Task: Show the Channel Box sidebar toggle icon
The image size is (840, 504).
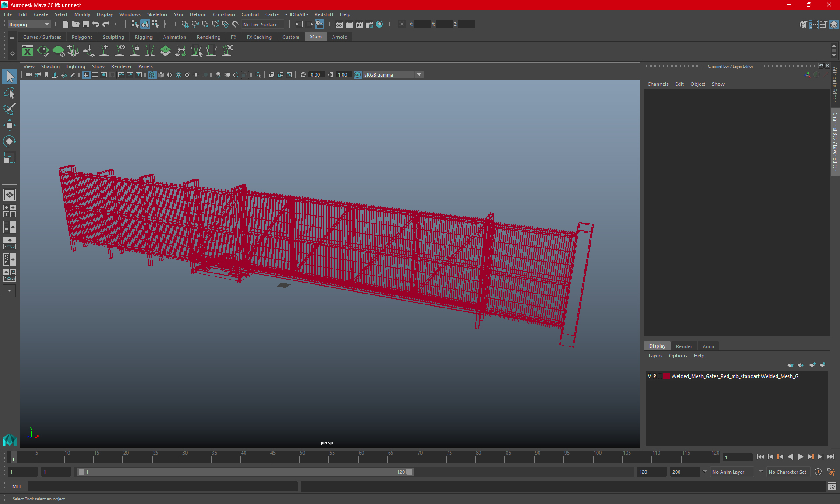Action: 833,24
